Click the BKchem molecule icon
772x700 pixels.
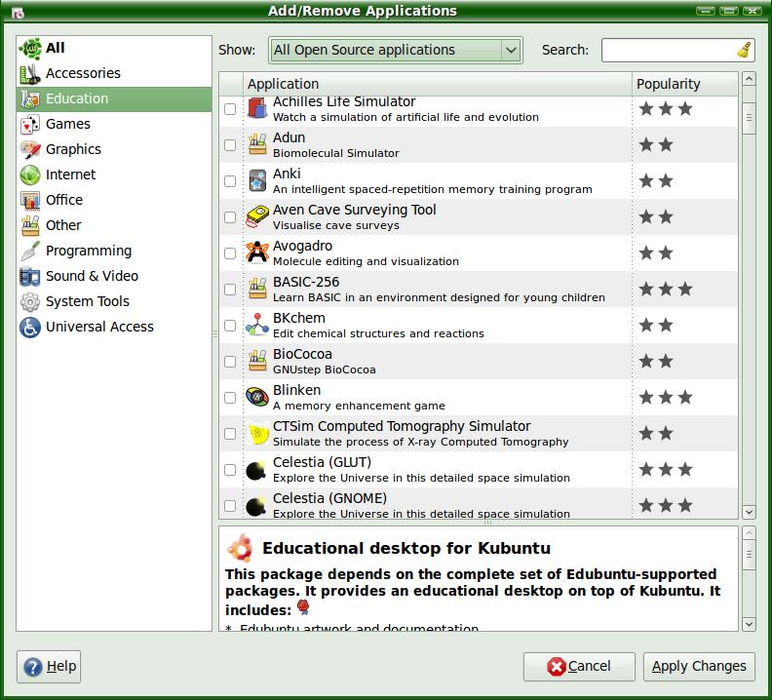pyautogui.click(x=256, y=325)
